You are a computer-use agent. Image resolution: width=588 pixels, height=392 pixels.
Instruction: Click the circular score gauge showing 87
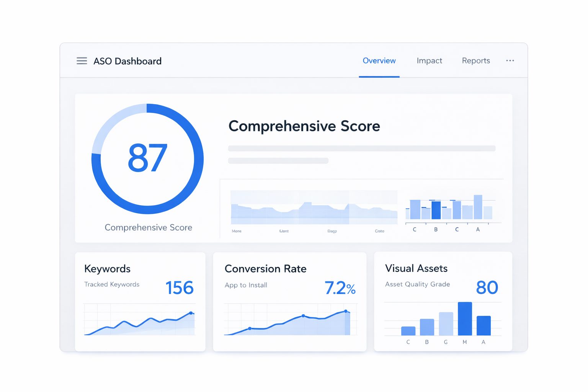147,158
